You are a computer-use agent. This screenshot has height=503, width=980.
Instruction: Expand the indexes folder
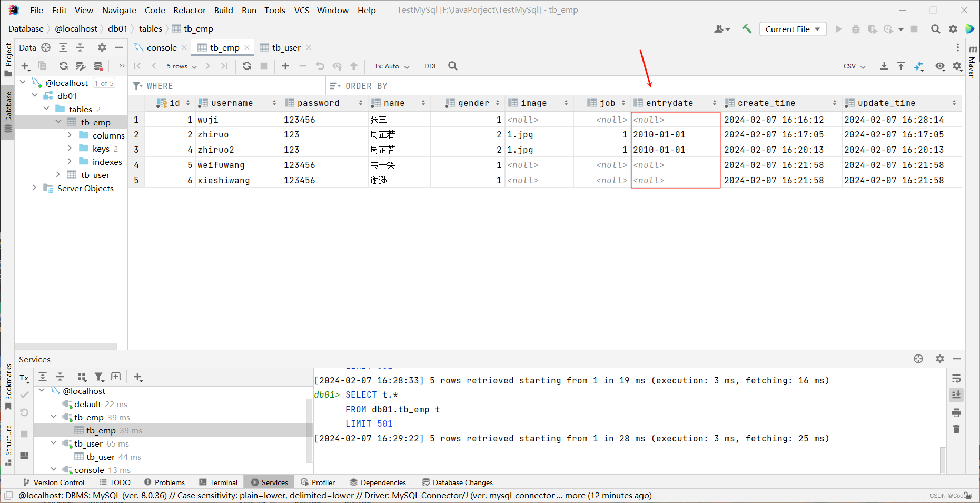pyautogui.click(x=70, y=161)
